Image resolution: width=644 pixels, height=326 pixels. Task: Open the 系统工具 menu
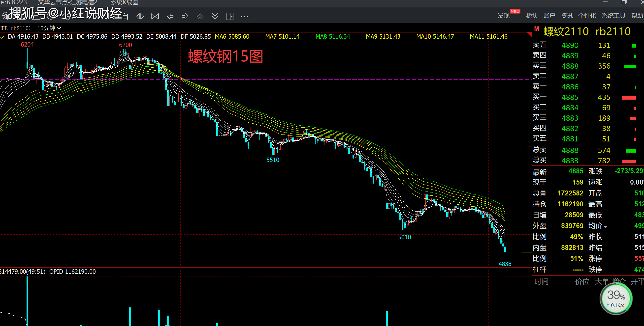click(613, 15)
